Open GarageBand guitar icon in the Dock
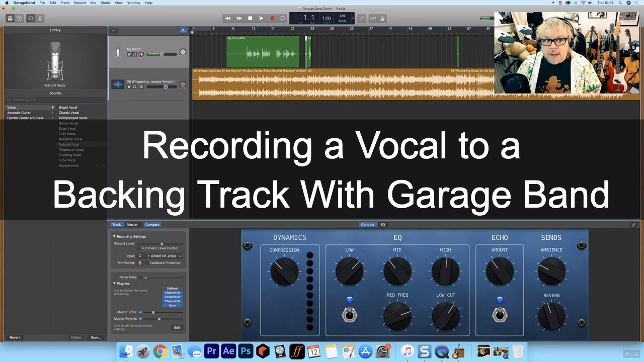 click(x=458, y=351)
